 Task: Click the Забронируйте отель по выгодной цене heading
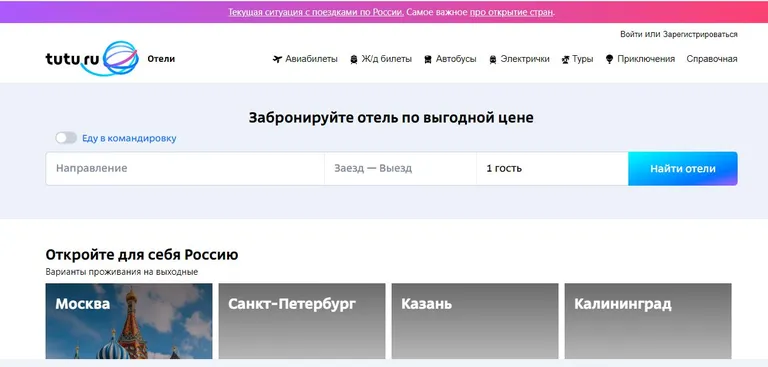pos(391,118)
